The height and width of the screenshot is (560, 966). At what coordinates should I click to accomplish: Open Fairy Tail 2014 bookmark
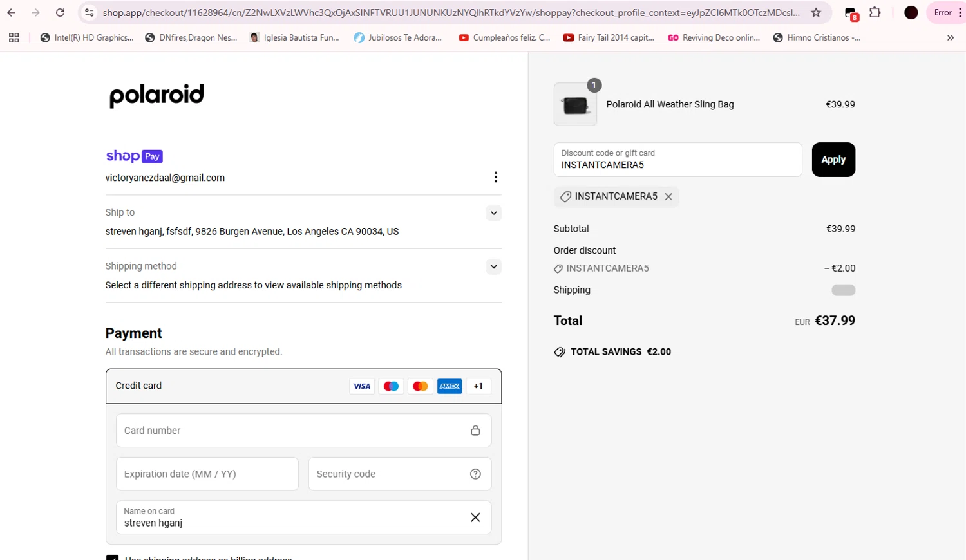[x=609, y=38]
